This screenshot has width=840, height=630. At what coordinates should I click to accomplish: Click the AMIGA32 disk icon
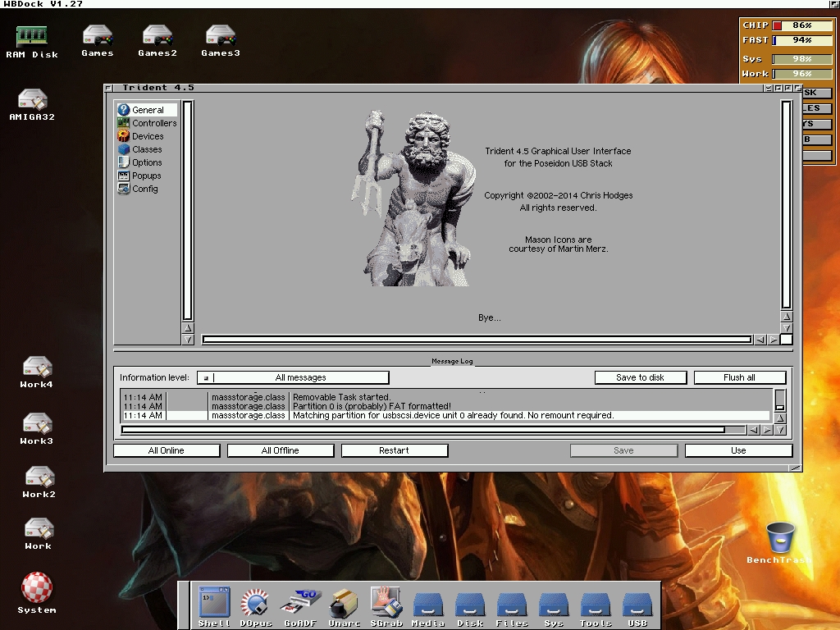[x=32, y=104]
